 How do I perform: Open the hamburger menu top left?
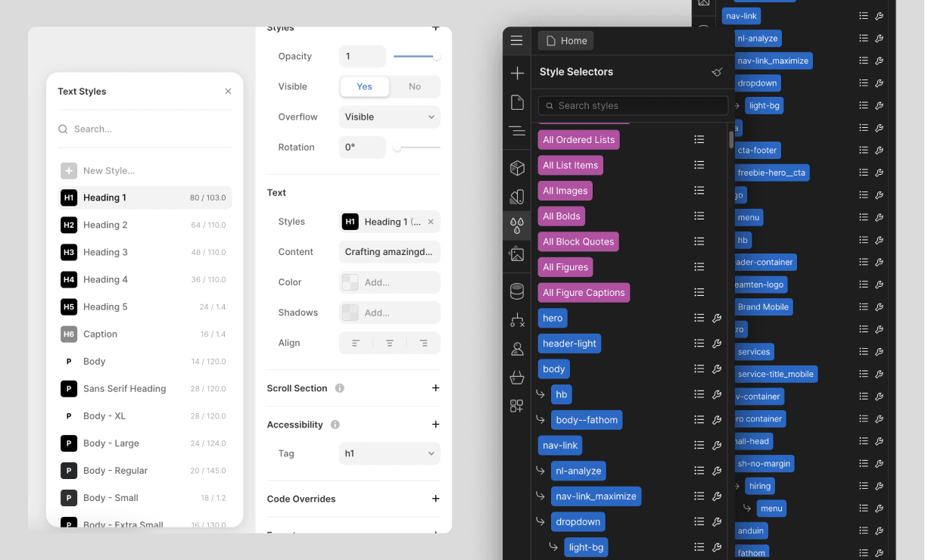coord(517,40)
